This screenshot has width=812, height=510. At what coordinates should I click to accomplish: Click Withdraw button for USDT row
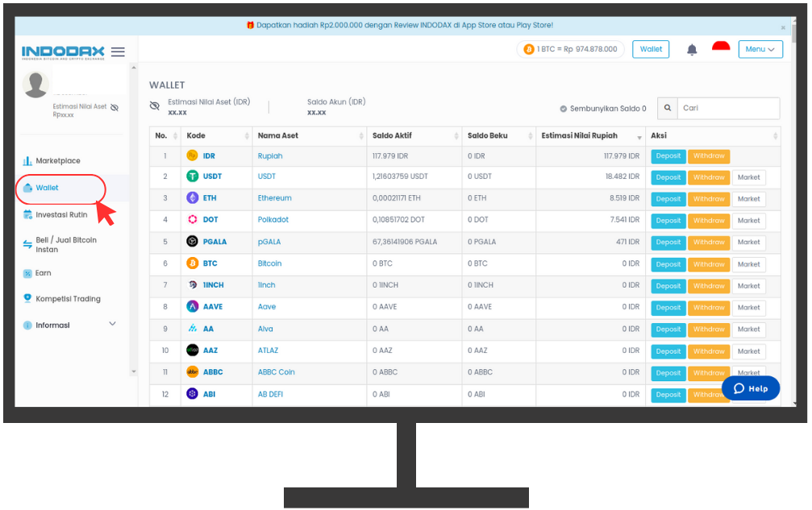[x=708, y=177]
